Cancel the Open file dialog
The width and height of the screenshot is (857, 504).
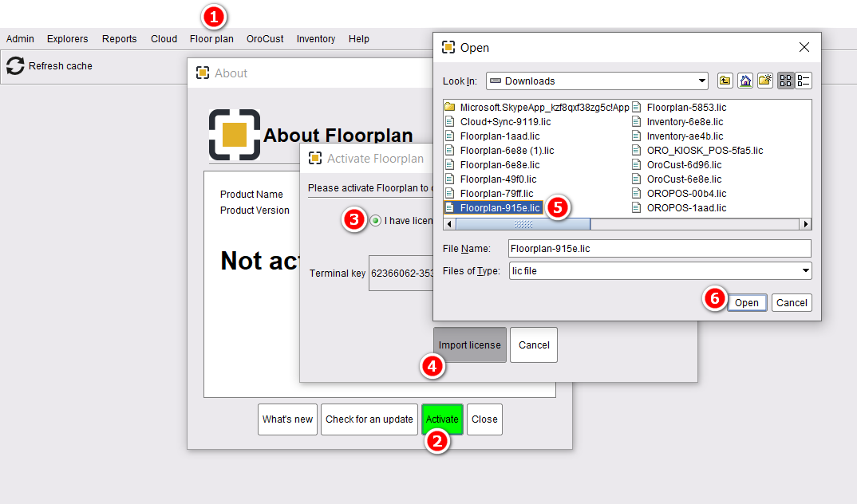click(792, 302)
